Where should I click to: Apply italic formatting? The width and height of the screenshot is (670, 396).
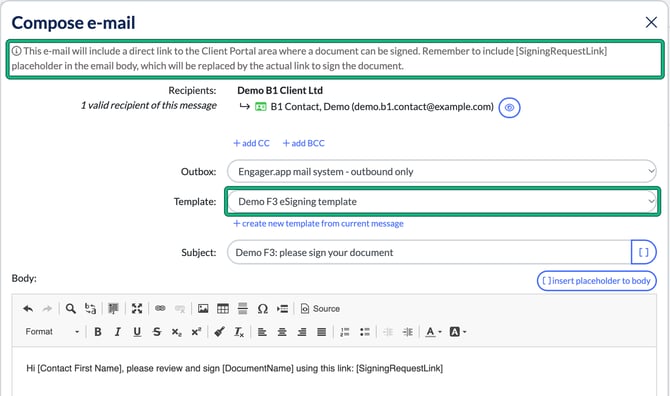coord(118,332)
